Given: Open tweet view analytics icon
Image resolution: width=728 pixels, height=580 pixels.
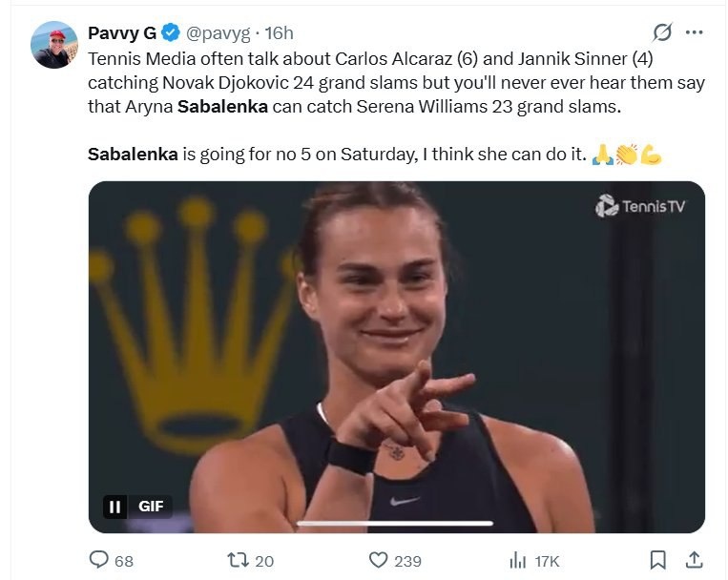Looking at the screenshot, I should pos(519,560).
